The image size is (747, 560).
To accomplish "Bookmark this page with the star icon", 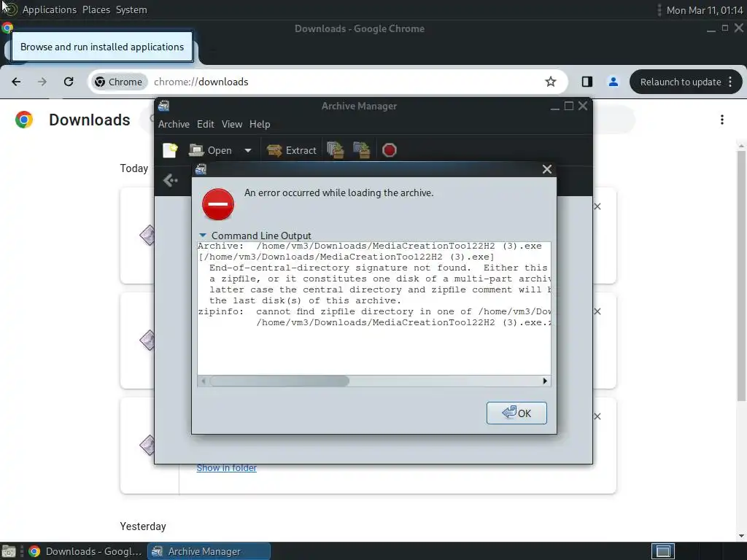I will click(x=551, y=82).
